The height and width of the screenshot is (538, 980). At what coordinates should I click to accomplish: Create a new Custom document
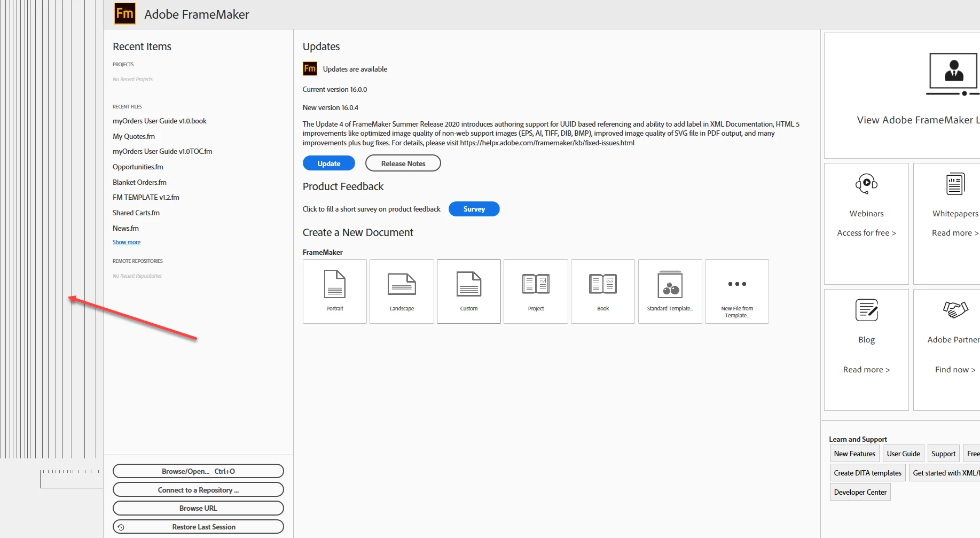469,291
